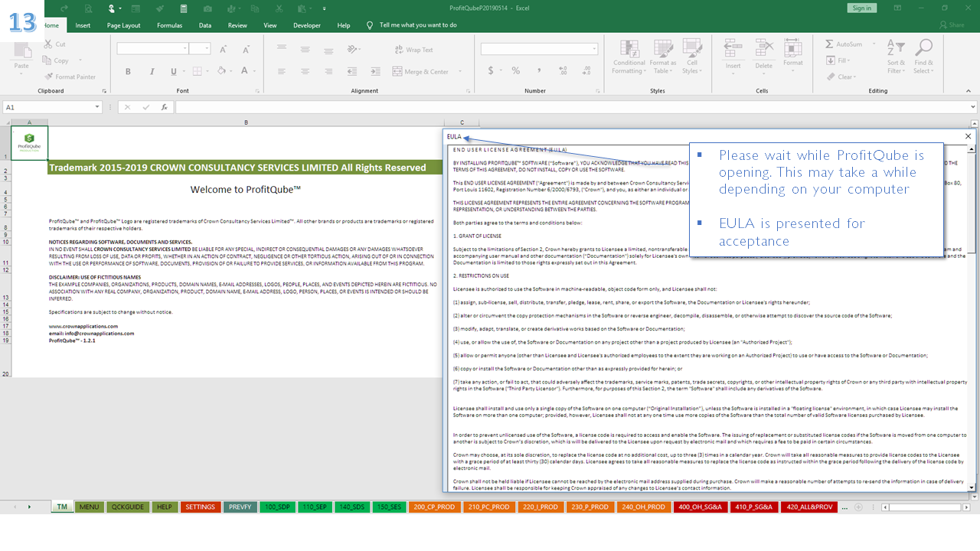The image size is (980, 551).
Task: Toggle Italic formatting
Action: 151,71
